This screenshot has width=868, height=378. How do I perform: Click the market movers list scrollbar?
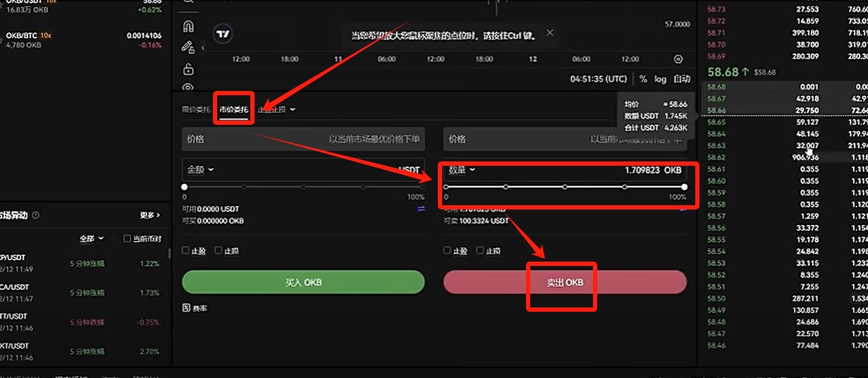pyautogui.click(x=169, y=255)
